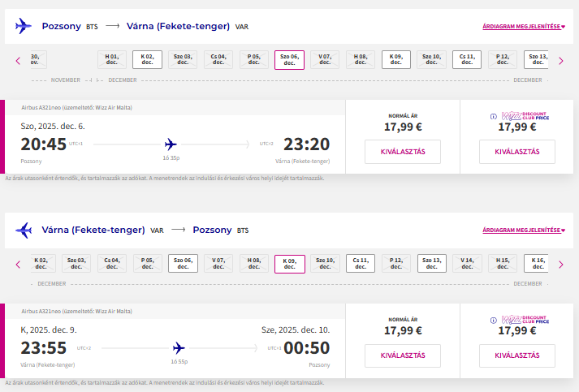
Task: Select return date Szo 13, dec.
Action: click(x=432, y=264)
